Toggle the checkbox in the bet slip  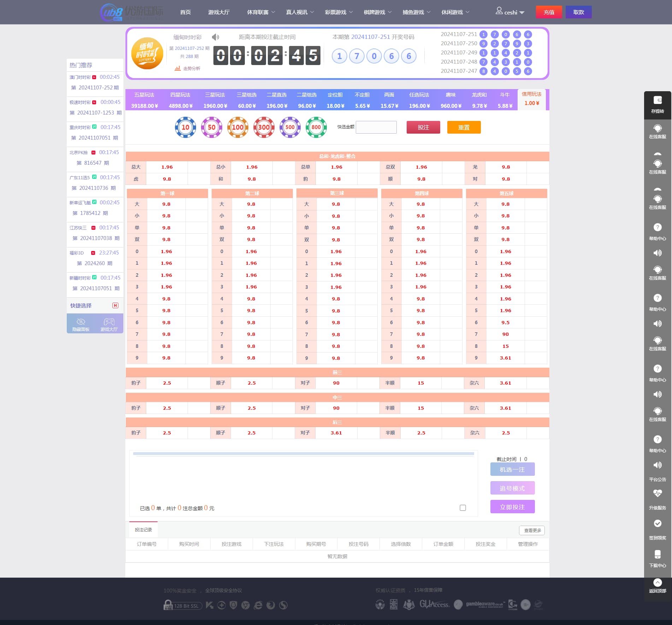click(x=462, y=508)
